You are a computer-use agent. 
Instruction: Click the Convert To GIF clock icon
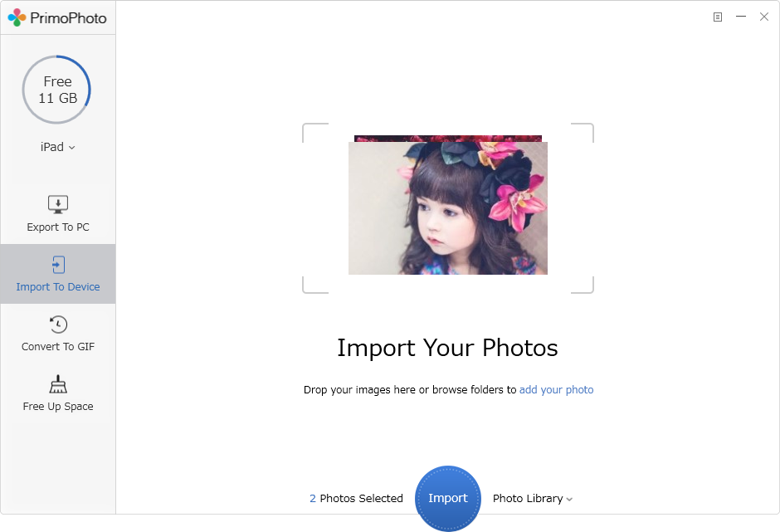point(58,325)
